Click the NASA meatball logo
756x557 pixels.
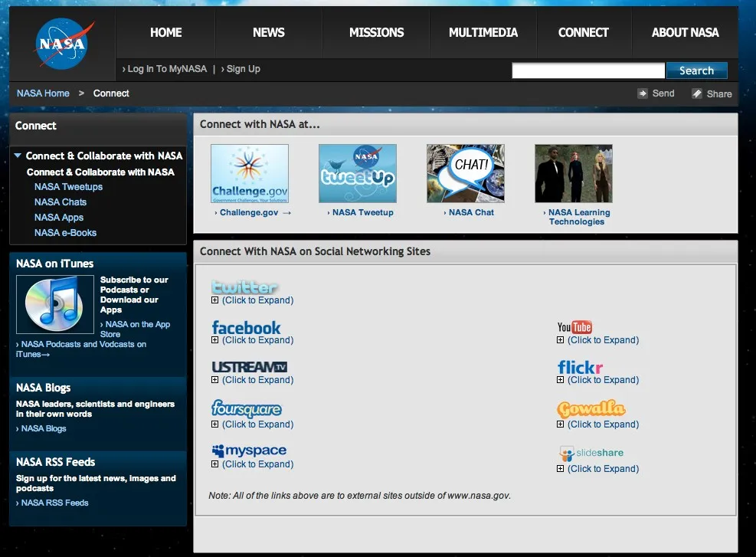click(x=63, y=44)
